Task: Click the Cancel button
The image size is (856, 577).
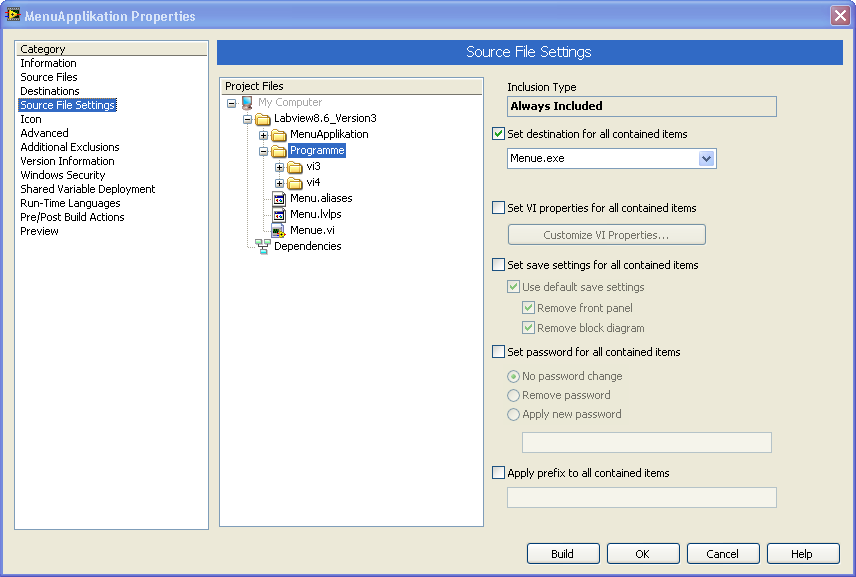Action: tap(723, 554)
